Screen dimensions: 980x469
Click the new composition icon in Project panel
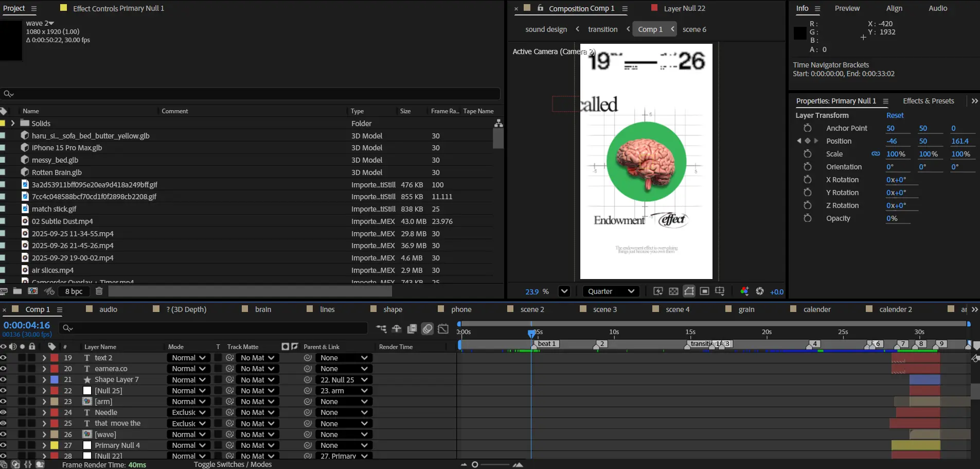coord(33,291)
